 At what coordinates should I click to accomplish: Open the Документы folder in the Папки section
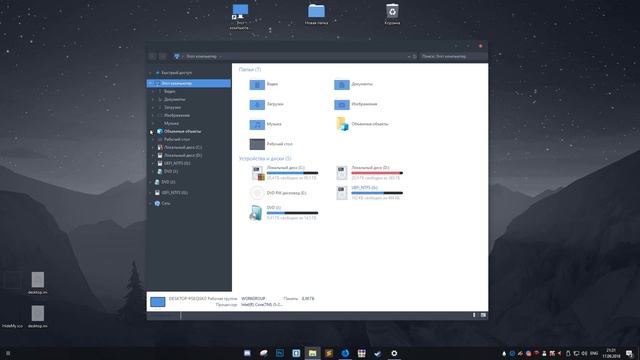(x=342, y=84)
